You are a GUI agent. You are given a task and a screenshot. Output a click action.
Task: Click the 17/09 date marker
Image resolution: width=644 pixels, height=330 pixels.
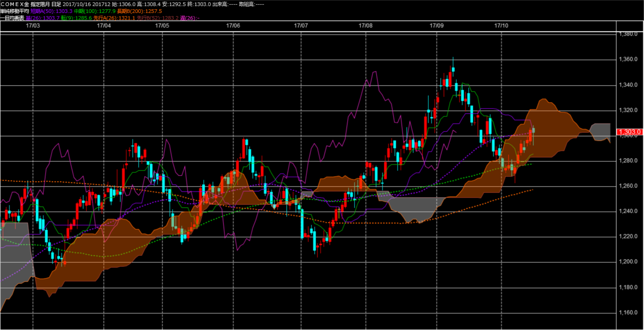click(x=437, y=26)
